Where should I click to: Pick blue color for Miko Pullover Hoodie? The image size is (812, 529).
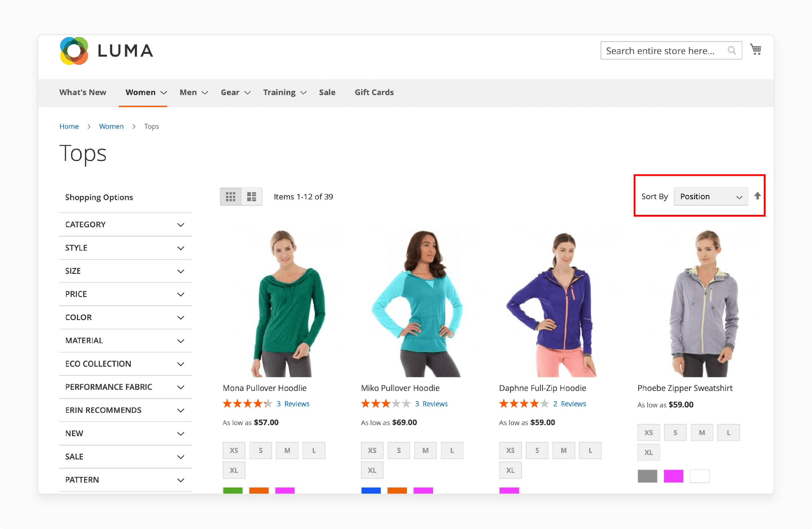tap(371, 491)
